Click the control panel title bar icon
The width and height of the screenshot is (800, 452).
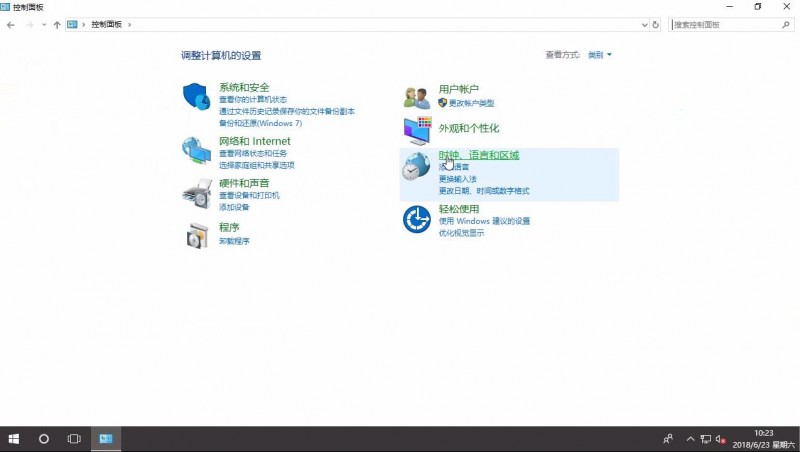click(5, 7)
